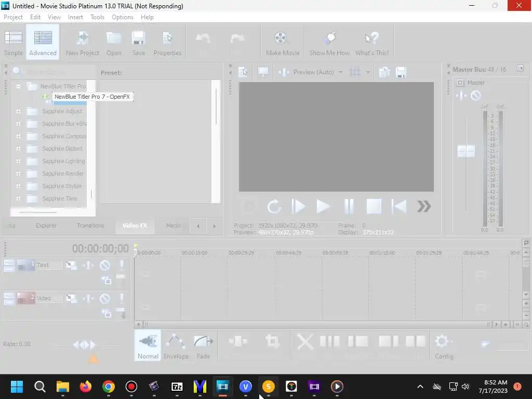
Task: Collapse the NewBlue Titler Pro folder
Action: [x=18, y=86]
